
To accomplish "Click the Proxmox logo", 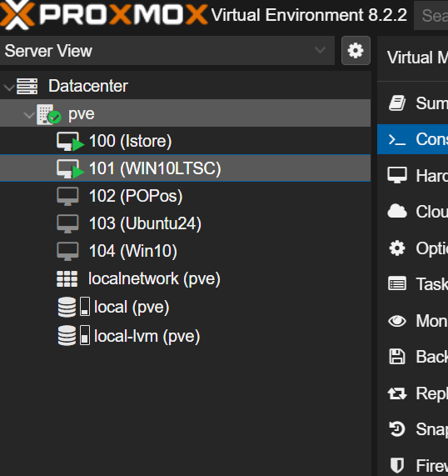I will tap(104, 14).
